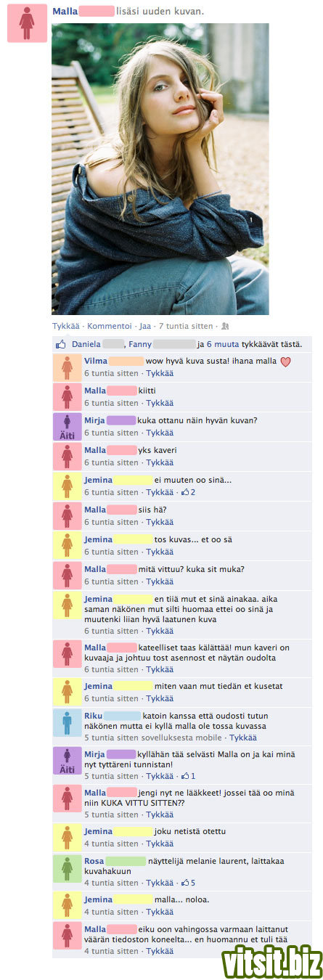Click Tykkää link under the photo
The width and height of the screenshot is (323, 980).
[x=64, y=327]
